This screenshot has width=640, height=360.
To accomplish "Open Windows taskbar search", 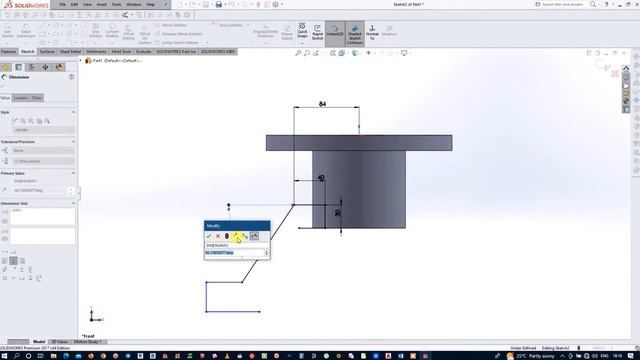I will click(16, 356).
